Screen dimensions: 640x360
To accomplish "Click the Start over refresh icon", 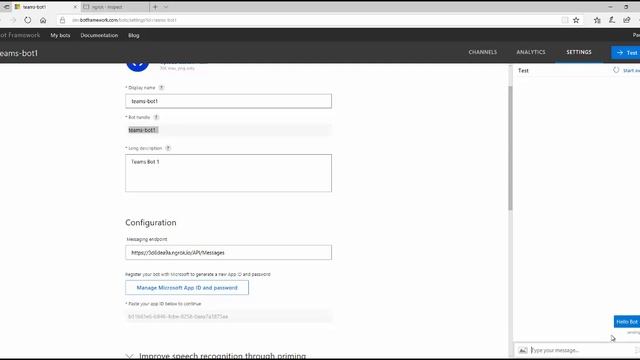I will click(x=616, y=70).
